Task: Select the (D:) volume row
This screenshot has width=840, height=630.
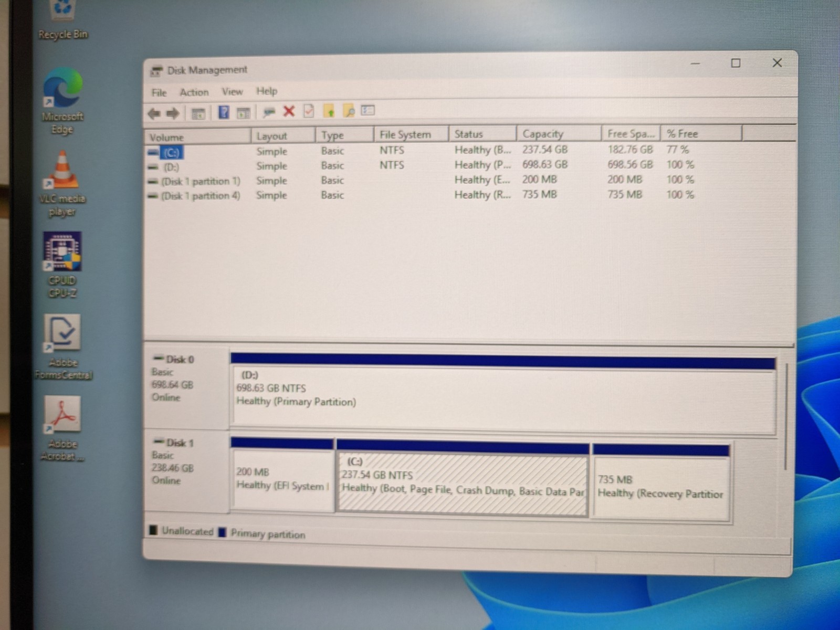Action: (420, 165)
